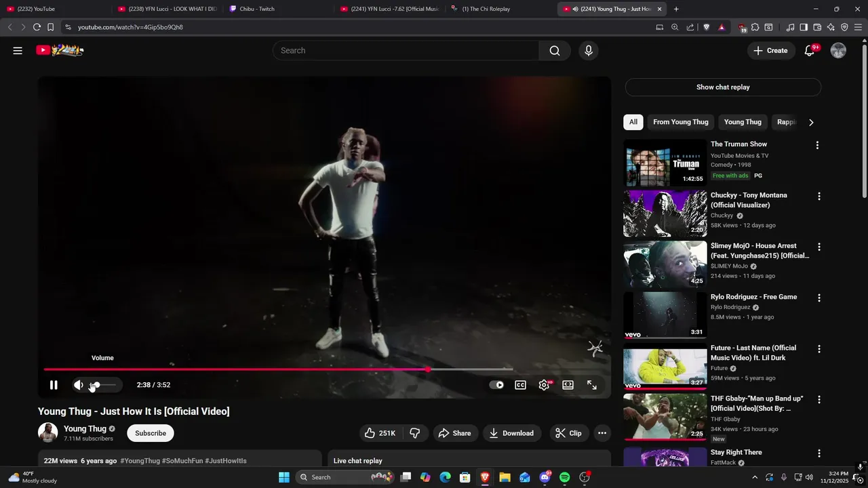Start voice search with microphone icon
Viewport: 868px width, 488px height.
pyautogui.click(x=589, y=51)
